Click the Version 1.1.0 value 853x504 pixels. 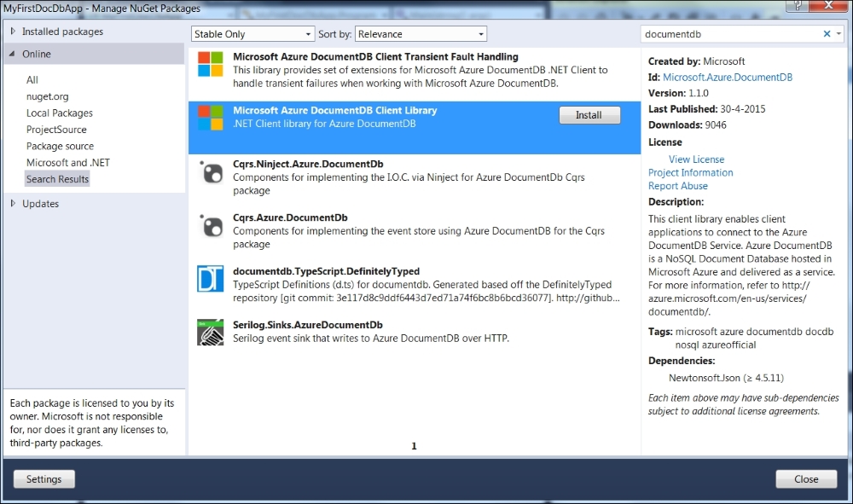point(699,93)
